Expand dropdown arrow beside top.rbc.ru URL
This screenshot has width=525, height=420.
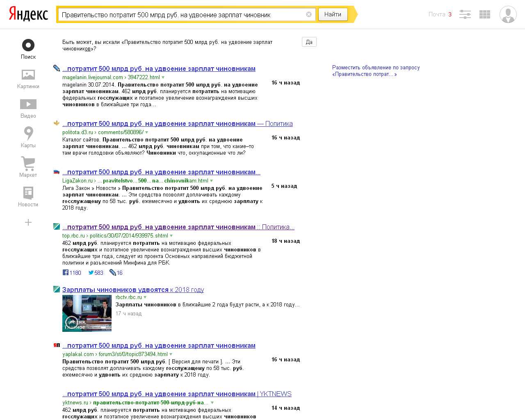pos(171,236)
